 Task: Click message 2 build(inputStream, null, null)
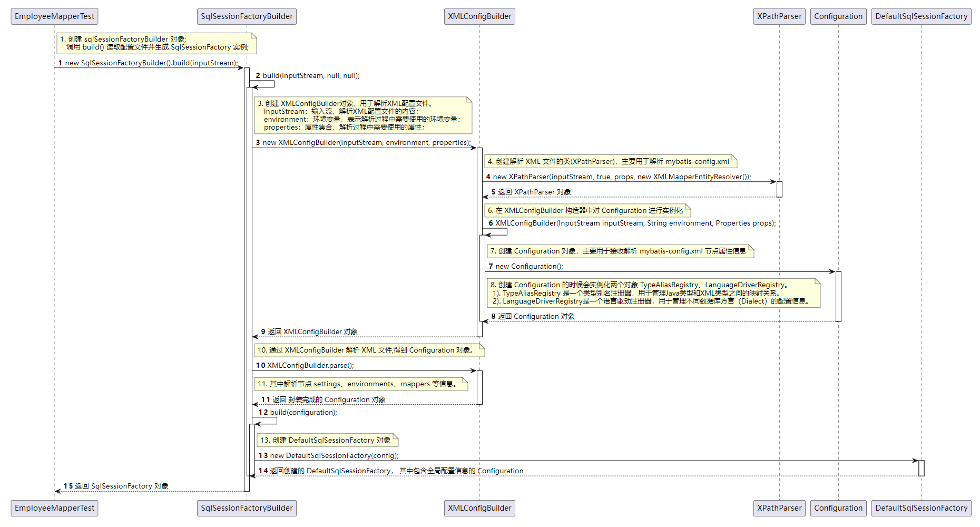pyautogui.click(x=308, y=75)
